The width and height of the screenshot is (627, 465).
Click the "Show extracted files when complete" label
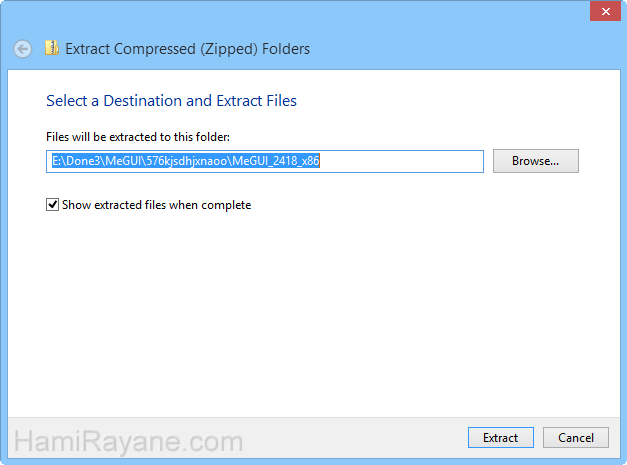[x=157, y=205]
